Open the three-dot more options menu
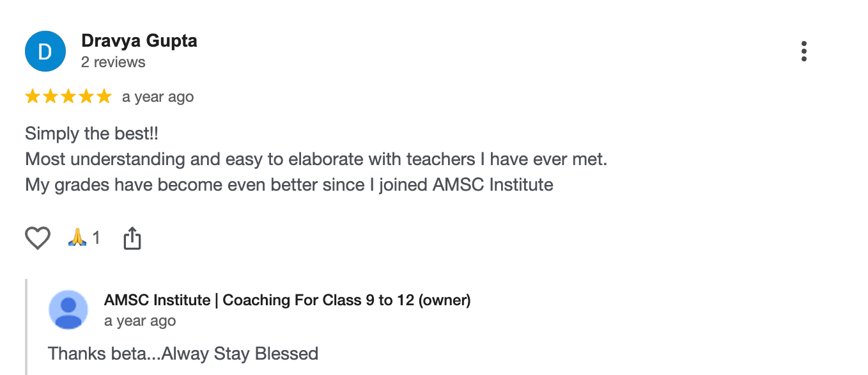 coord(803,51)
